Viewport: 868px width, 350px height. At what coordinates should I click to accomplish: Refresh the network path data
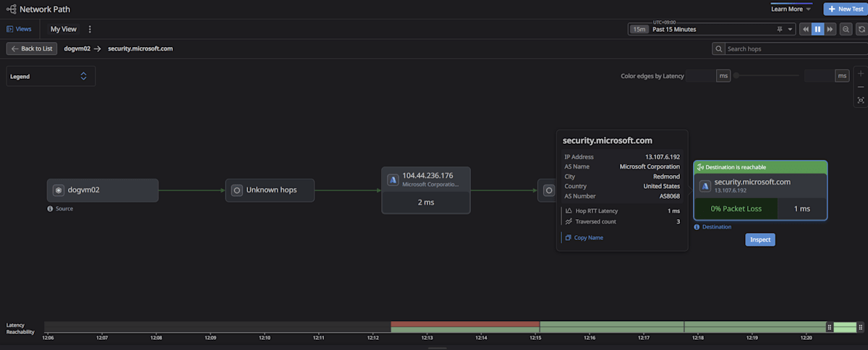click(x=861, y=30)
